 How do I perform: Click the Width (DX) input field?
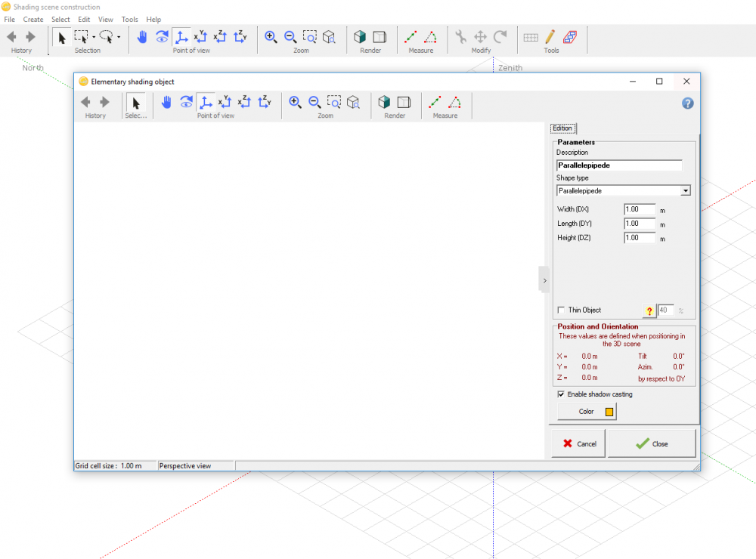point(639,209)
